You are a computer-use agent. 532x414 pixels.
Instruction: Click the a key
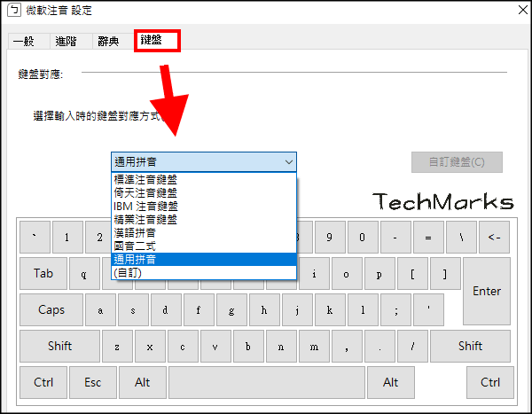click(x=100, y=309)
